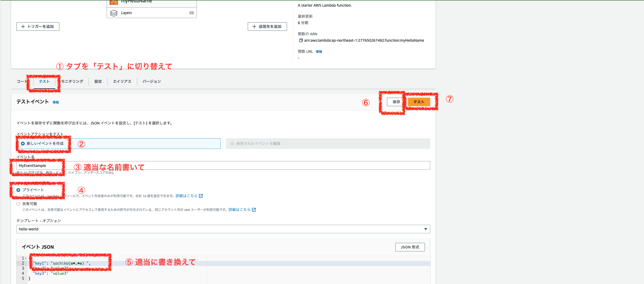Choose the プライベート sharing option
The width and height of the screenshot is (644, 284).
click(x=18, y=190)
